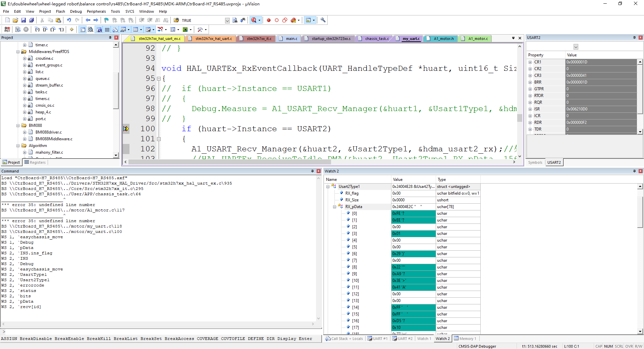The height and width of the screenshot is (349, 644).
Task: Click Disable All Breakpoints icon
Action: (285, 20)
